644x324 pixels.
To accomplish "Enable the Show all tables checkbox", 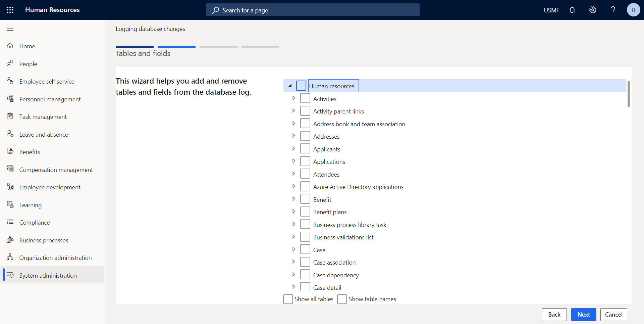I will (288, 299).
